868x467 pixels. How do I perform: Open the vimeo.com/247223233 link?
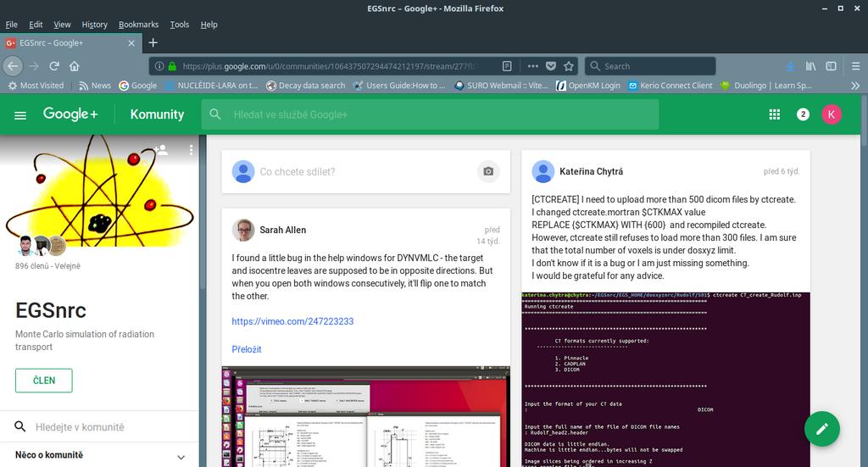coord(292,321)
